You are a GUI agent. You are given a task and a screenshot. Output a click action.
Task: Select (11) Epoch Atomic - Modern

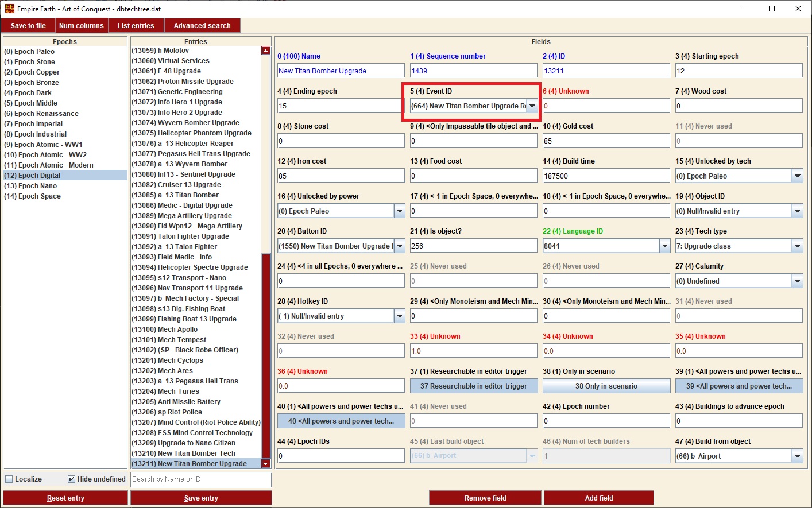pos(65,165)
